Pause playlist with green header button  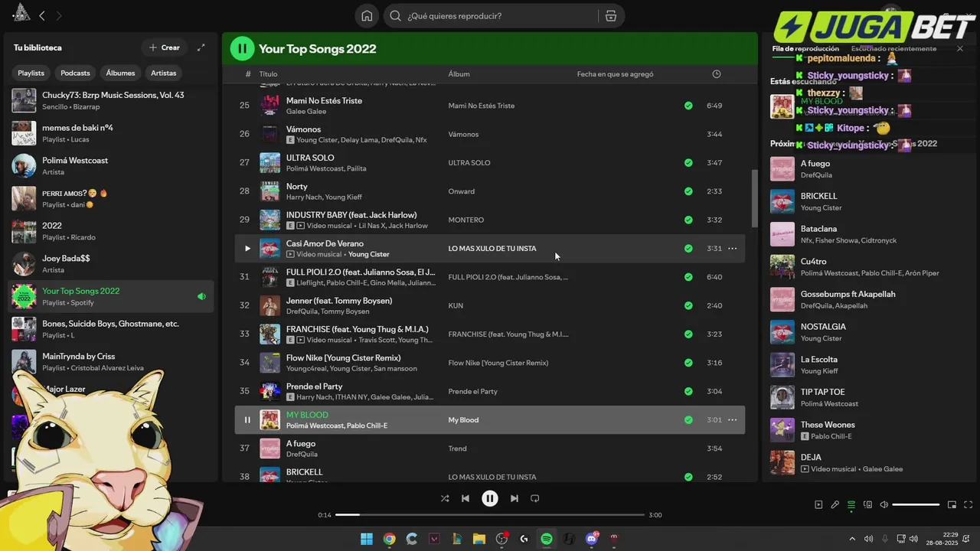pos(242,49)
